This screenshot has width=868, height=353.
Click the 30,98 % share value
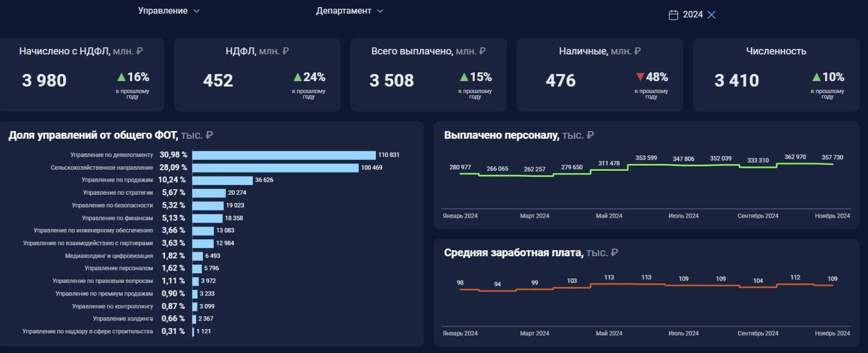(x=173, y=155)
